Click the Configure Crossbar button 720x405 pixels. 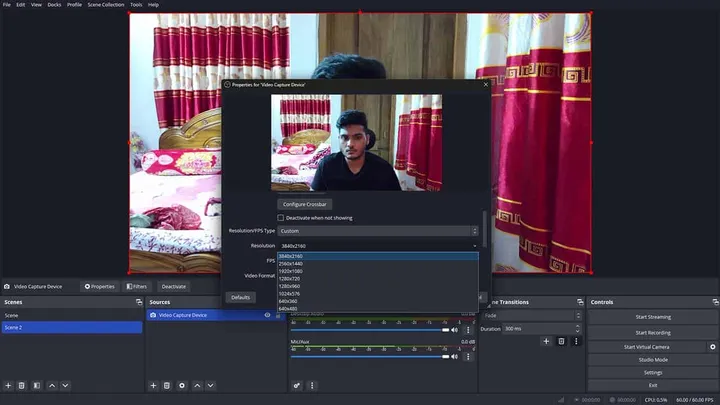pyautogui.click(x=304, y=204)
